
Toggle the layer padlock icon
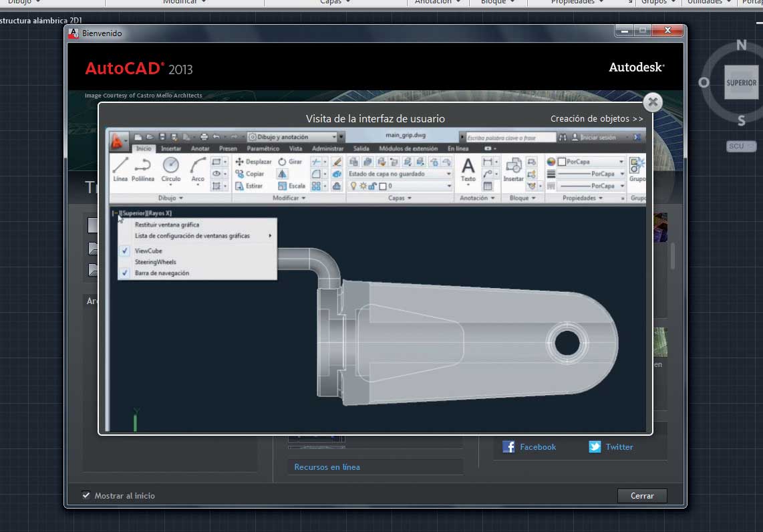[x=372, y=186]
